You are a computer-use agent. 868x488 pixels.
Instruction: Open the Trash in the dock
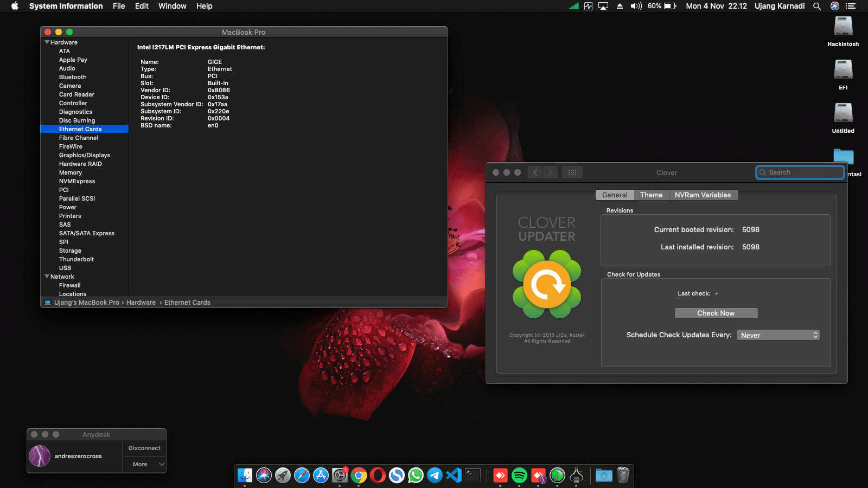tap(623, 476)
